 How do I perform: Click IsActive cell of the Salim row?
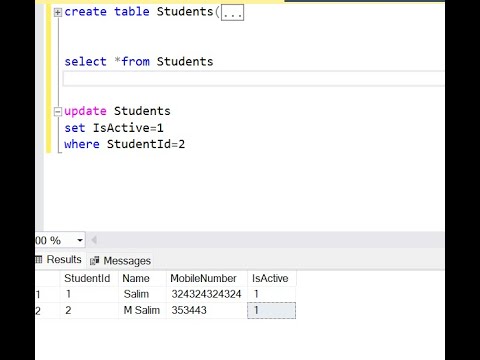[272, 294]
